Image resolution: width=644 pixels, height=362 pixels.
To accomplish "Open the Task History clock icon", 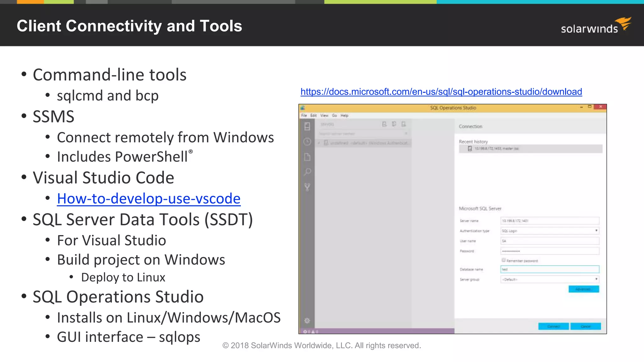I will (x=307, y=142).
